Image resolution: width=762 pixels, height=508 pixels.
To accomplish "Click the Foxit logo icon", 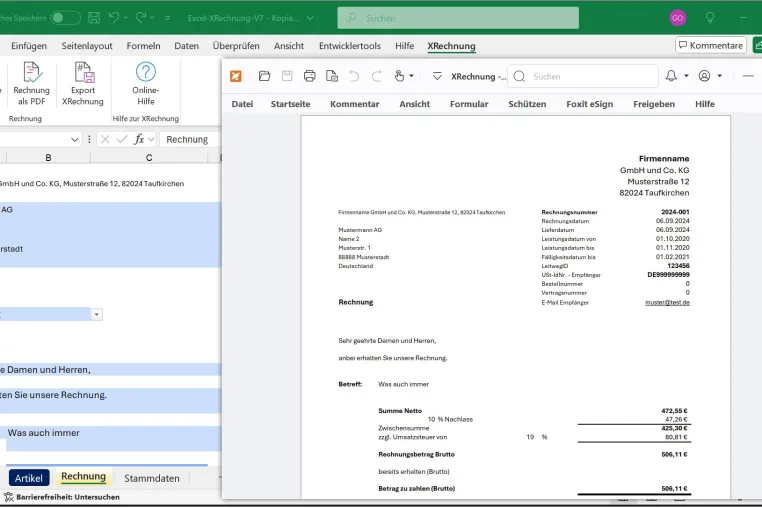I will [x=236, y=76].
